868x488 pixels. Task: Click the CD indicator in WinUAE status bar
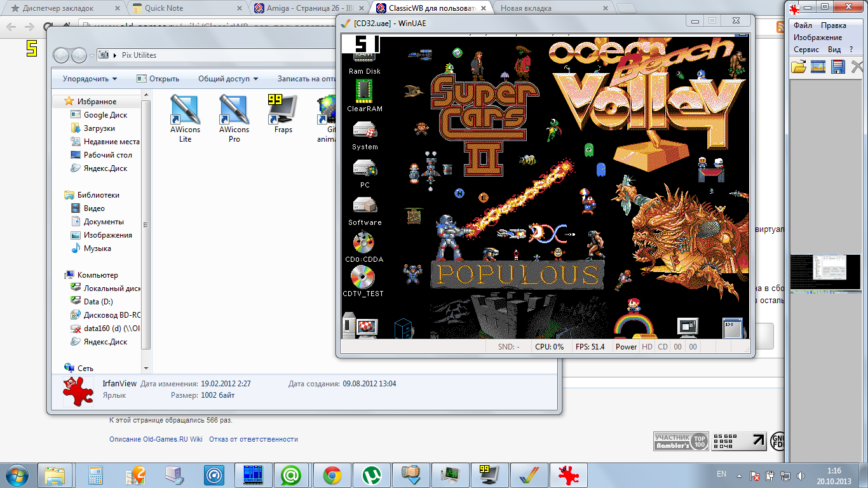(663, 347)
